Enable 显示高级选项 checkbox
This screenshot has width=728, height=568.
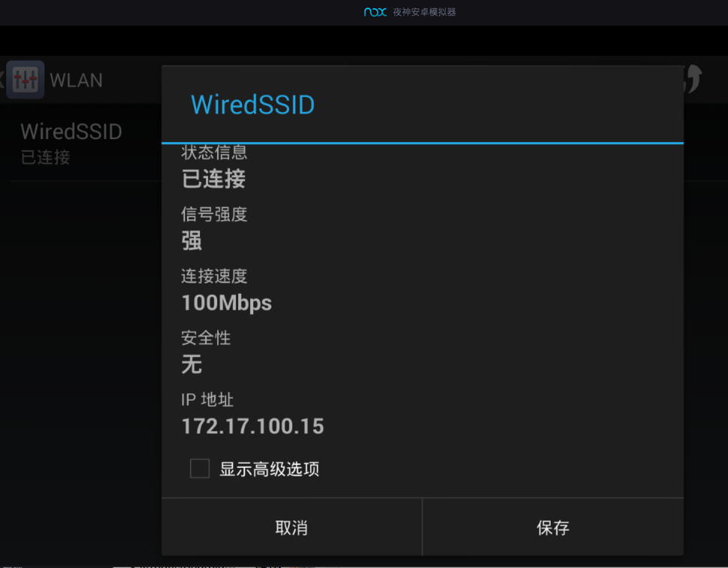200,468
